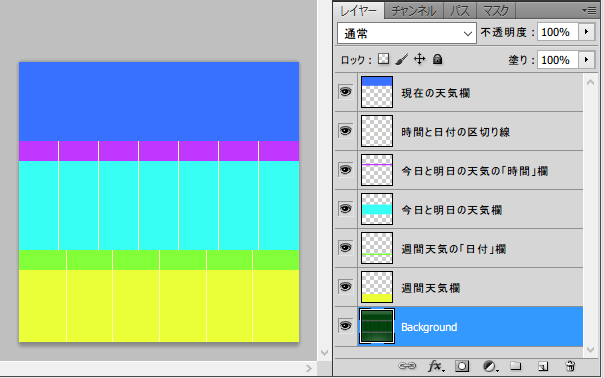
Task: Create a new layer group folder
Action: click(516, 365)
